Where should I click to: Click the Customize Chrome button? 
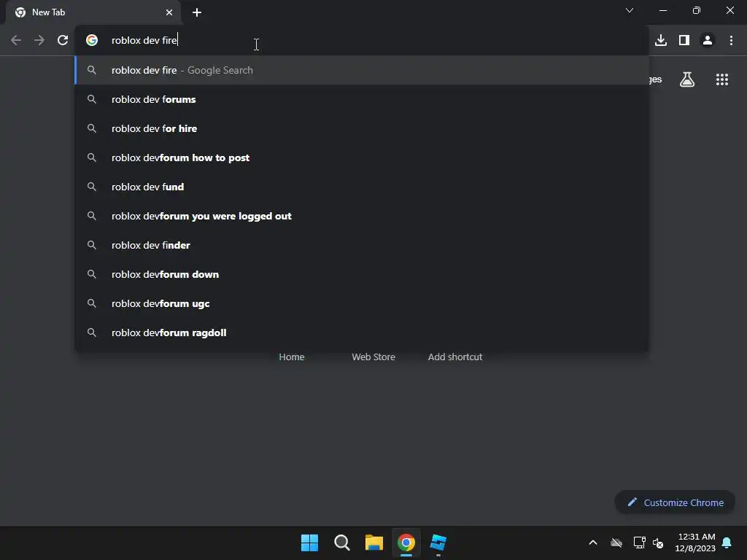coord(675,502)
